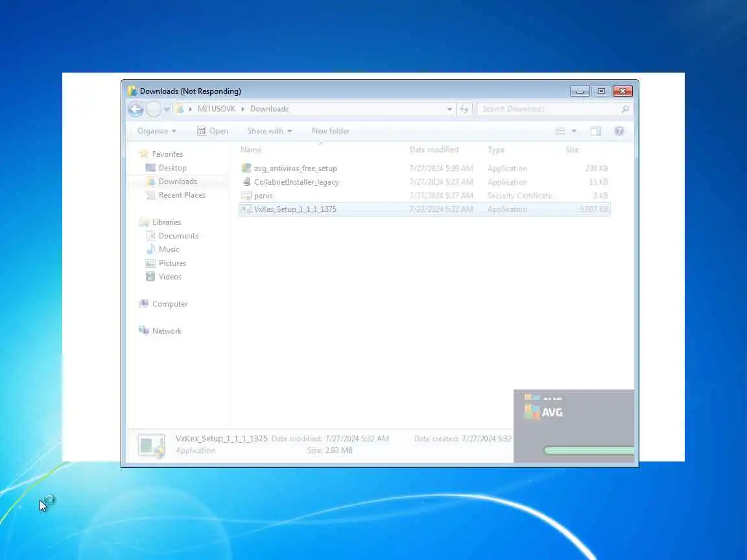Image resolution: width=747 pixels, height=560 pixels.
Task: Select Computer in the navigation pane
Action: coord(170,304)
